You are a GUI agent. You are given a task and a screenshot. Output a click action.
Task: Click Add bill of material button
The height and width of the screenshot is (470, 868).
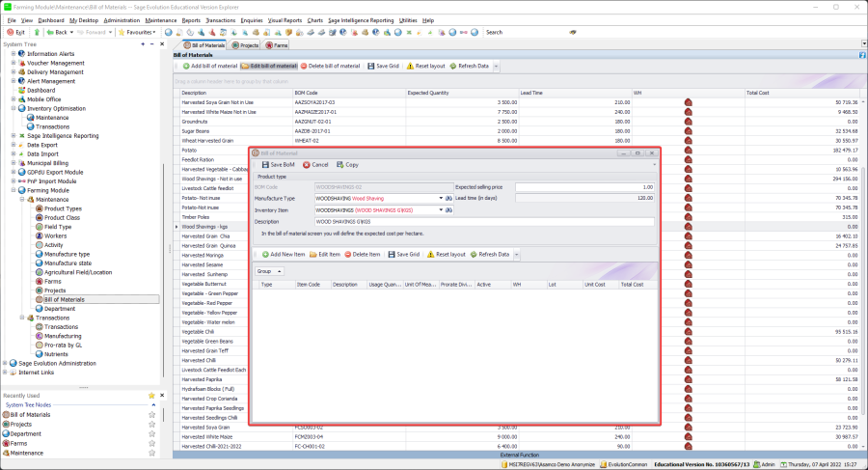210,66
